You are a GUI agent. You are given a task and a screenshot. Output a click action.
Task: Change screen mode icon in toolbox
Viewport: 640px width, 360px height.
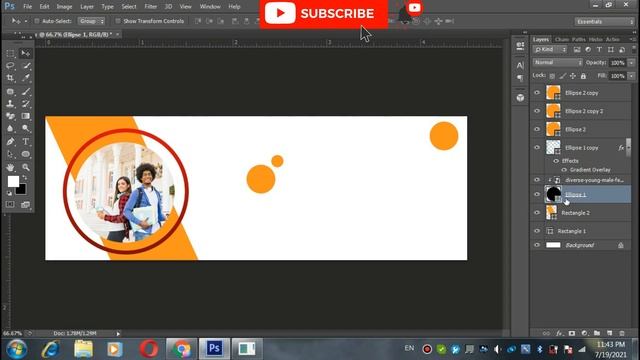(26, 204)
